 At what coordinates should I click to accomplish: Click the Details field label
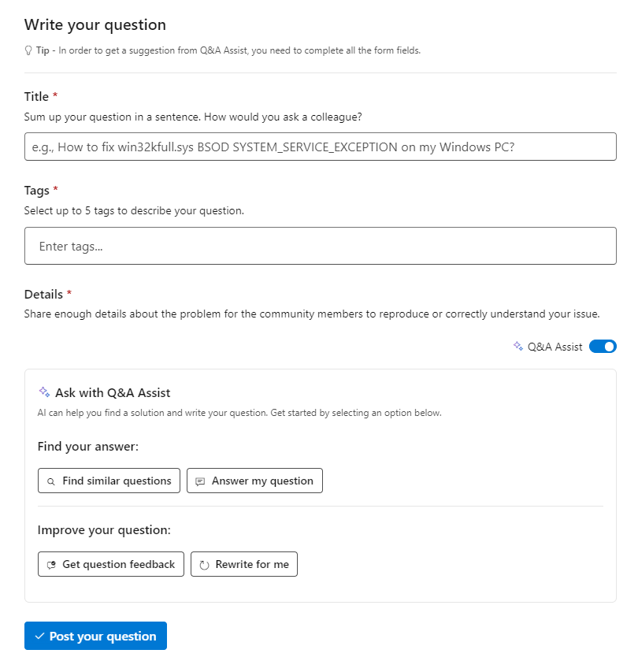pos(43,294)
